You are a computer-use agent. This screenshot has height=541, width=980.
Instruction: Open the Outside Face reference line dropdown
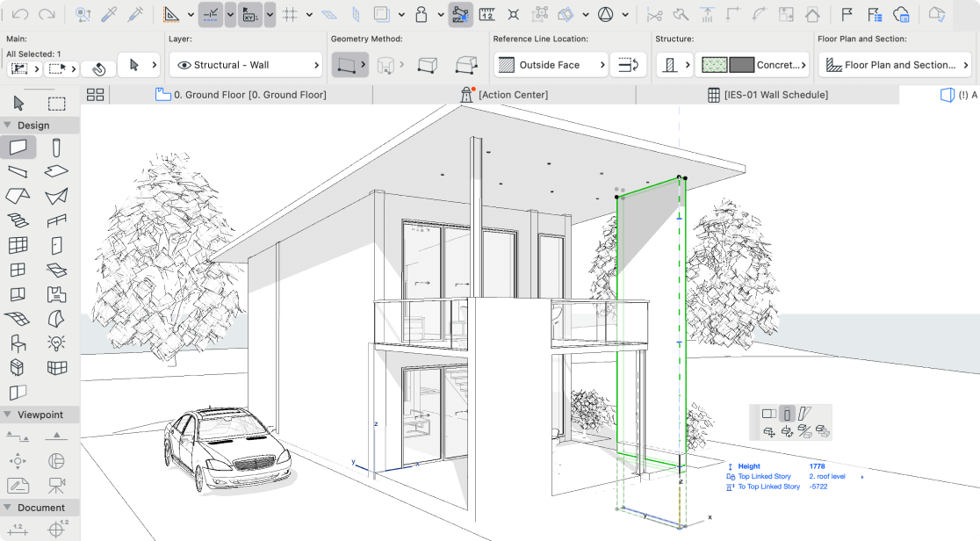pos(551,65)
